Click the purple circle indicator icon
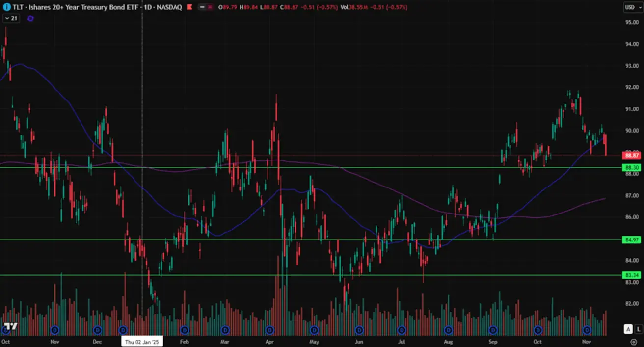The width and height of the screenshot is (644, 347). coord(30,18)
